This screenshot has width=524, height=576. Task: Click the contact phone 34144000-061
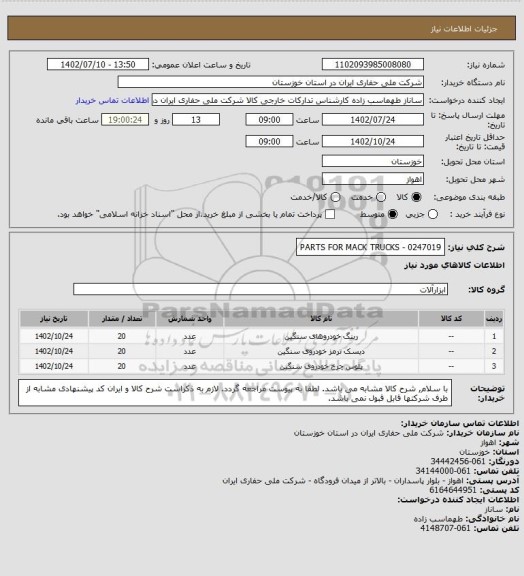pyautogui.click(x=443, y=471)
